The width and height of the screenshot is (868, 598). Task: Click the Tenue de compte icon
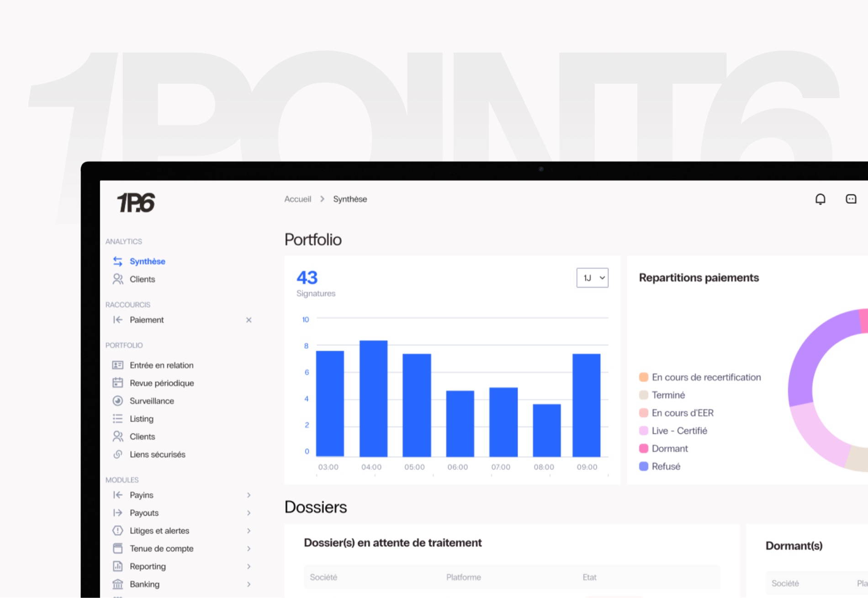point(118,548)
